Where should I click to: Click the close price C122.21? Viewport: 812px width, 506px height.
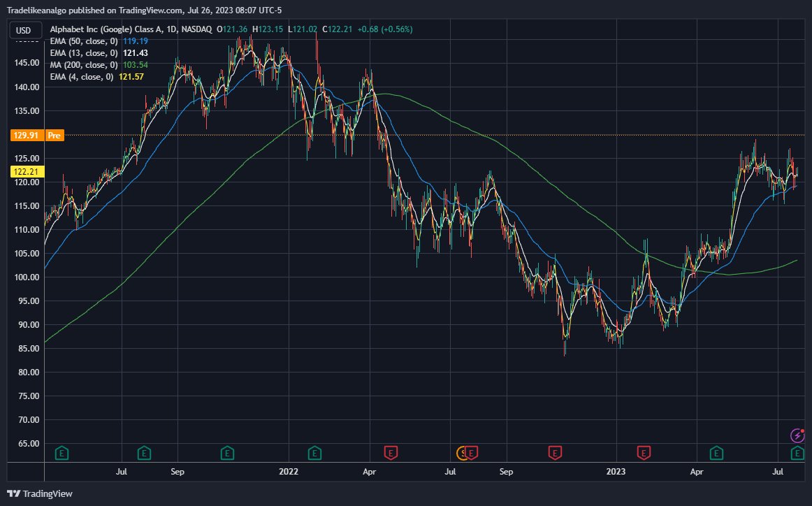click(337, 29)
